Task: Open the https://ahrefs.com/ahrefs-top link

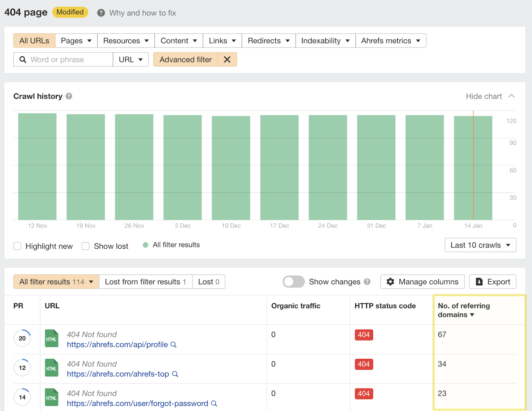Action: coord(118,374)
